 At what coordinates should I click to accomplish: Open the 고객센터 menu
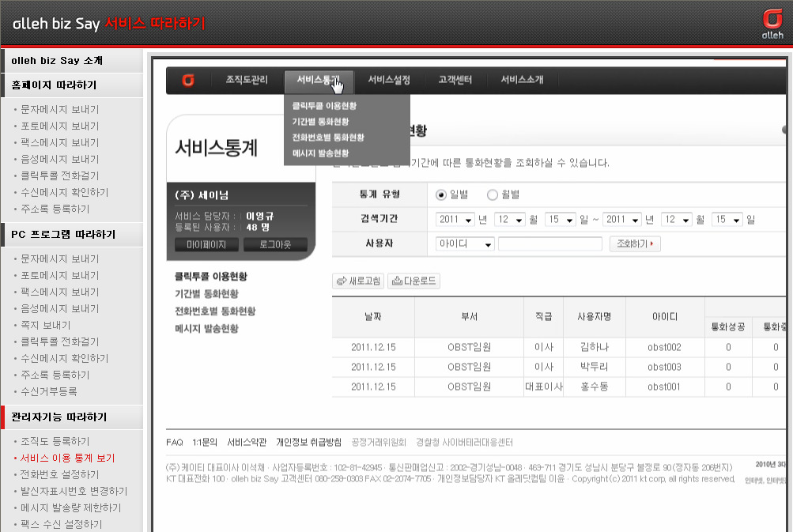pyautogui.click(x=455, y=80)
